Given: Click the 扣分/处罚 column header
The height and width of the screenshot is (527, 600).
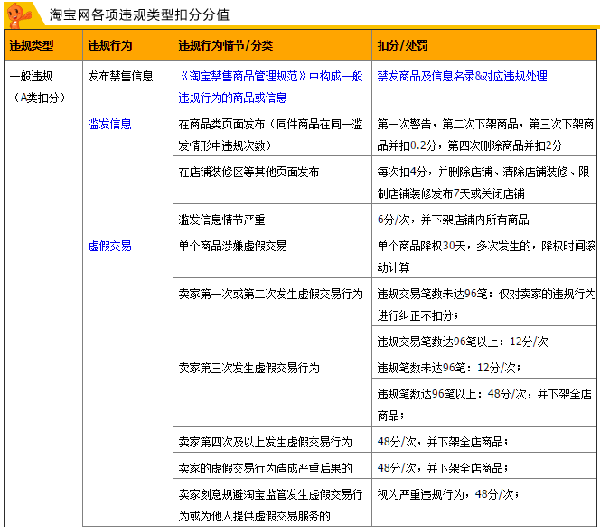Looking at the screenshot, I should 403,46.
